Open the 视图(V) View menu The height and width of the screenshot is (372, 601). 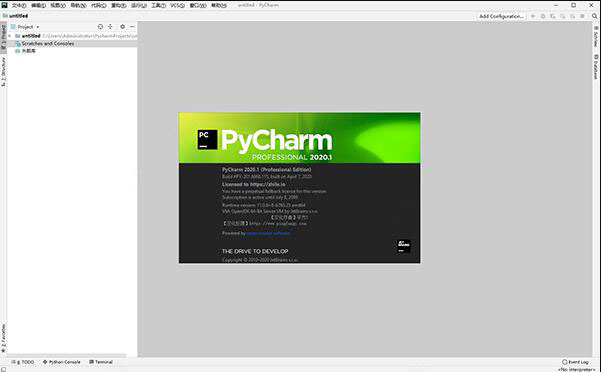(x=58, y=5)
